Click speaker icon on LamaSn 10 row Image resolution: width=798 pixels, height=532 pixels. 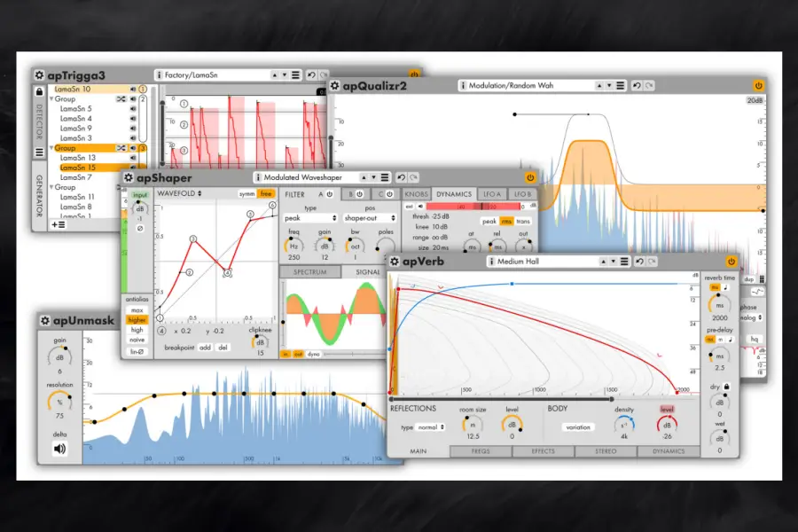click(x=133, y=89)
